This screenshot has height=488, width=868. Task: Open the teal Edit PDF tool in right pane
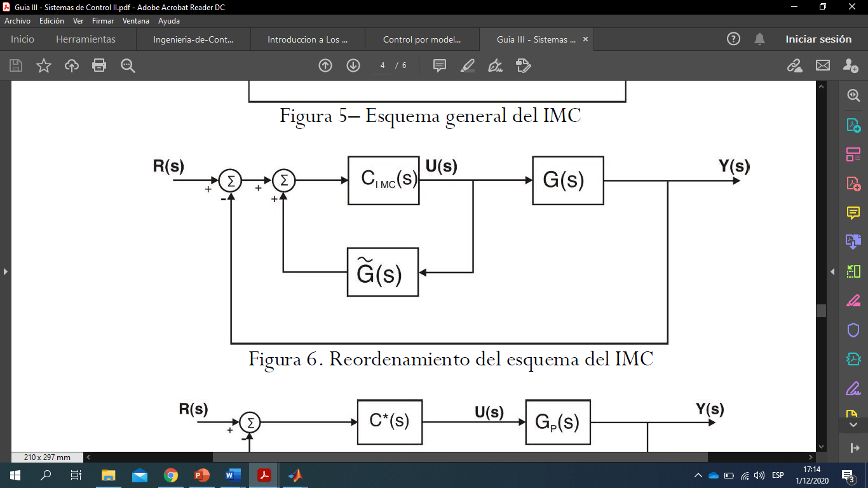coord(853,359)
